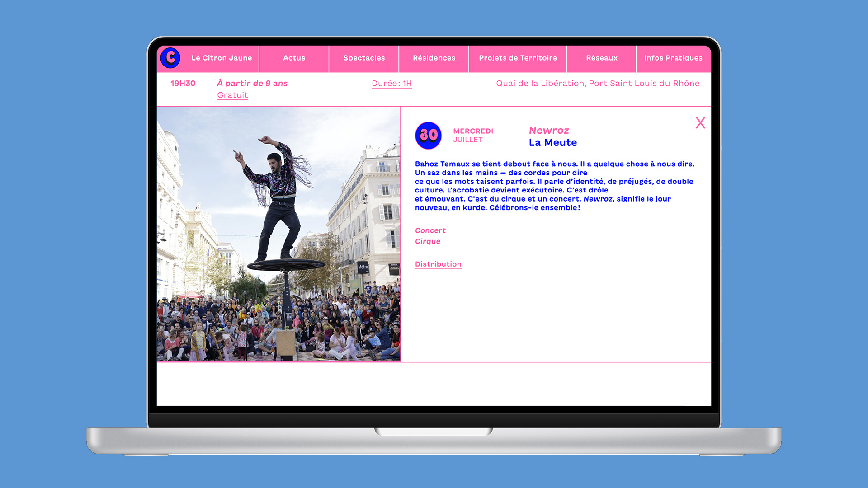The image size is (868, 488).
Task: Navigate to the Réseaux section
Action: tap(601, 58)
